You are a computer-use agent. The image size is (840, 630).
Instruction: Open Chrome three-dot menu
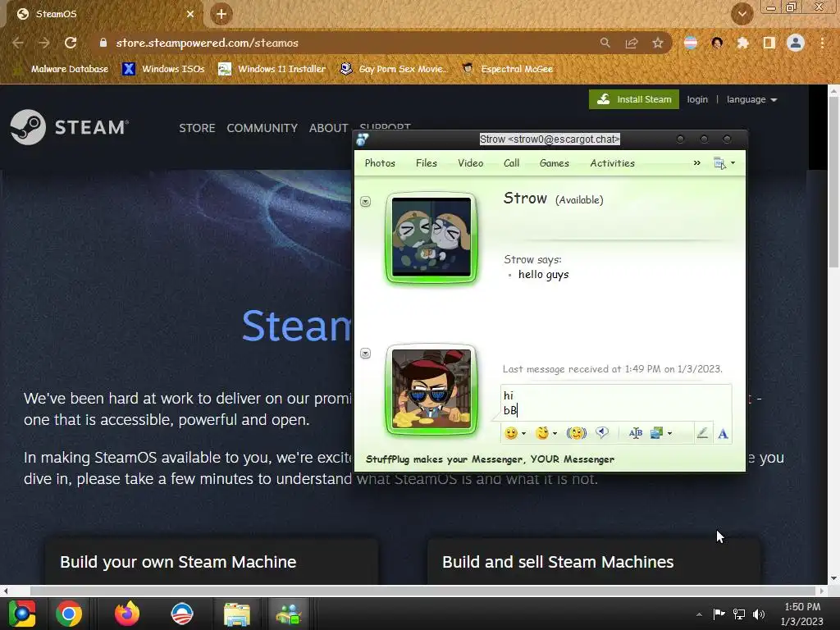pos(822,43)
